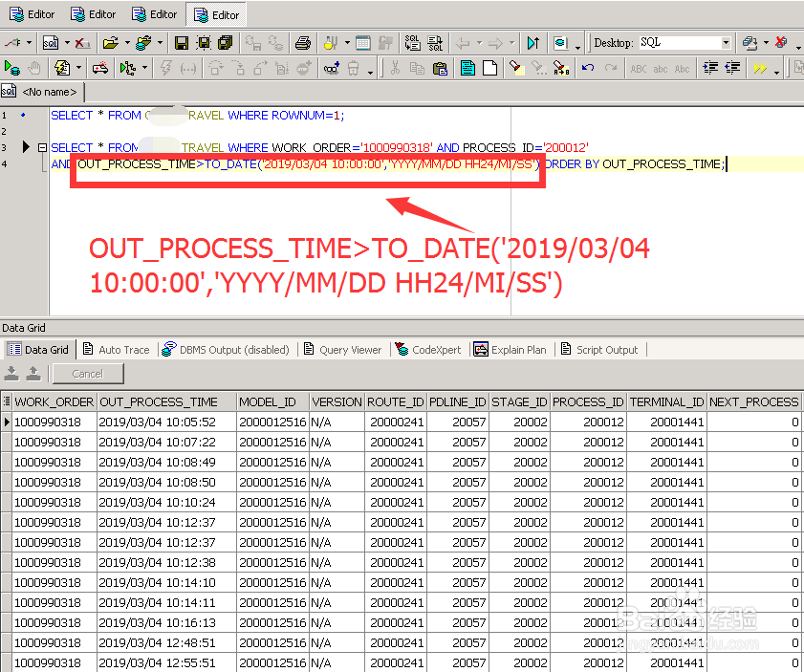Click the printer icon
The height and width of the screenshot is (672, 804).
pyautogui.click(x=303, y=43)
